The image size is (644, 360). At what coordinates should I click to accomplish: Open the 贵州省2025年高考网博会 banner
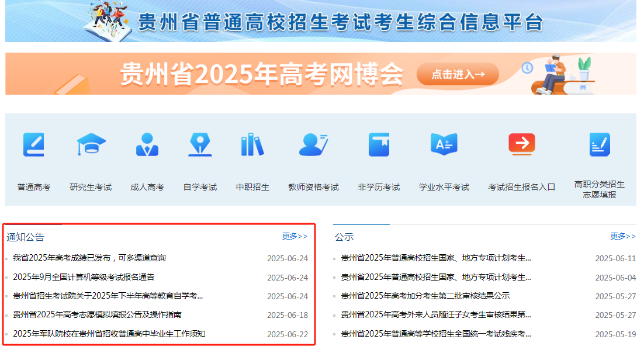[320, 74]
